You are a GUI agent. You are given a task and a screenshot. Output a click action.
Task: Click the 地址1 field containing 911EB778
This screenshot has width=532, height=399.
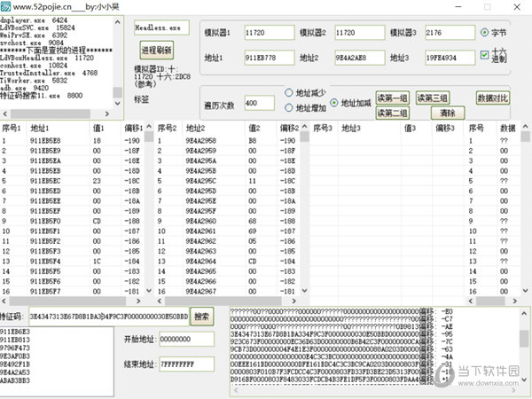269,58
